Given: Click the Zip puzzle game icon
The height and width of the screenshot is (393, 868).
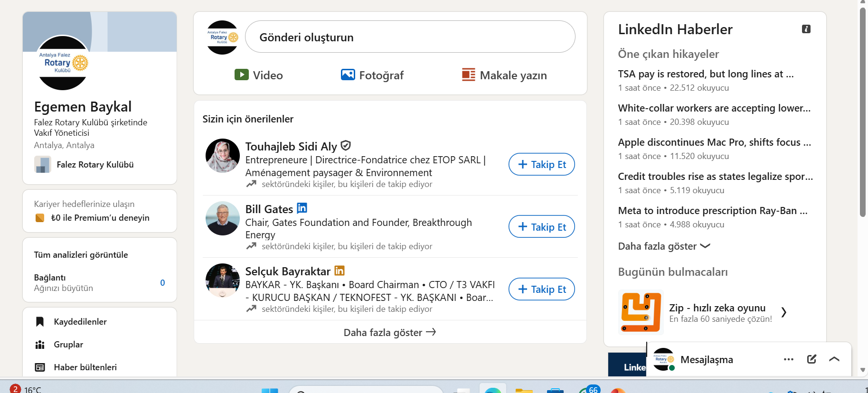Looking at the screenshot, I should tap(641, 312).
